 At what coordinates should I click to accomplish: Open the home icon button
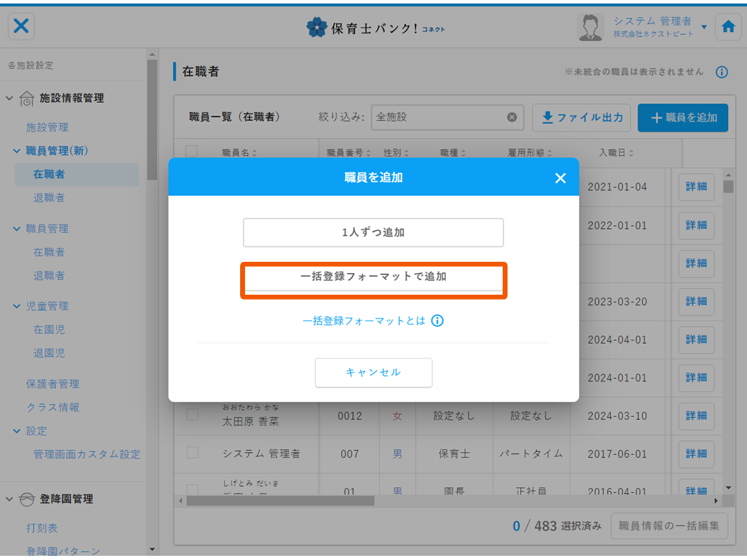[x=728, y=27]
